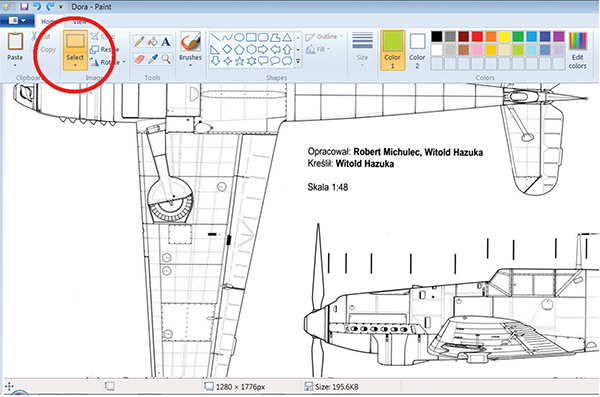This screenshot has height=397, width=600.
Task: Pick the yellow color swatch
Action: (x=504, y=36)
